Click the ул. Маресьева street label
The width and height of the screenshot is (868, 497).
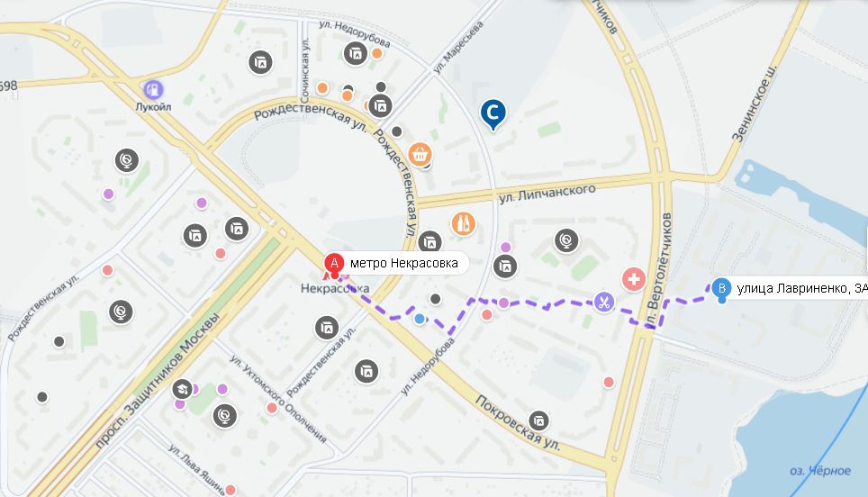(457, 48)
